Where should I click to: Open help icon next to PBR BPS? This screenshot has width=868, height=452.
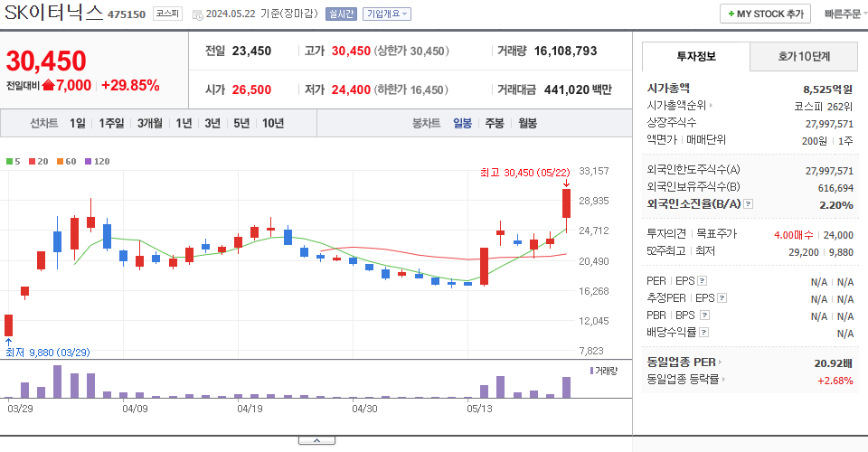[704, 315]
